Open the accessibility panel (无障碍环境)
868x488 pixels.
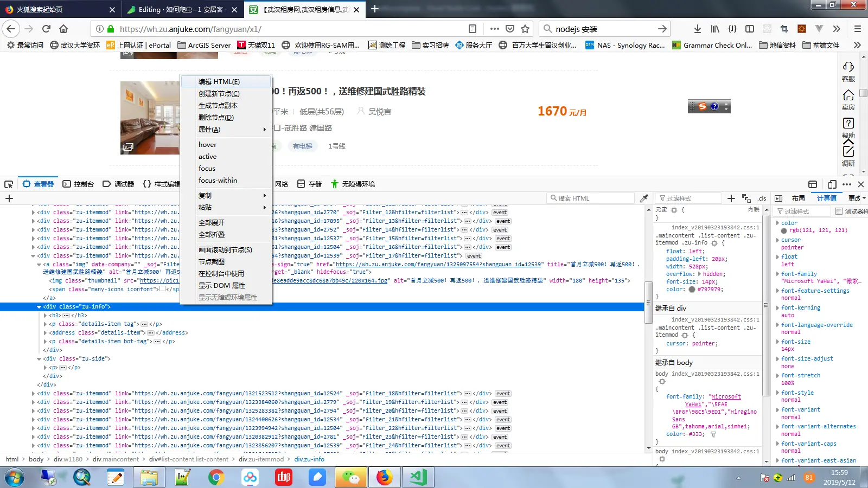(x=353, y=184)
